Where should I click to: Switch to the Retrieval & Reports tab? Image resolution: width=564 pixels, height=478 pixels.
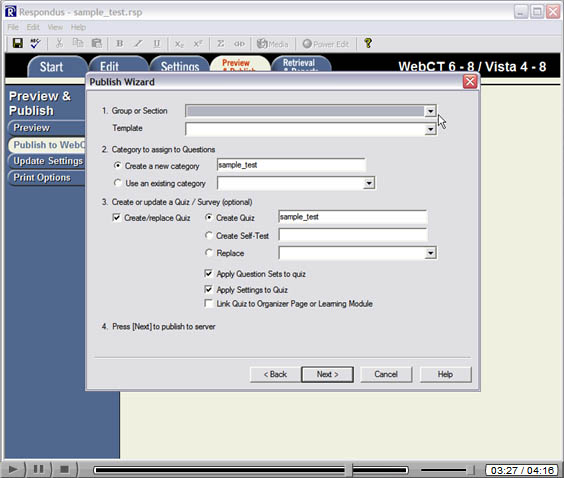tap(301, 64)
